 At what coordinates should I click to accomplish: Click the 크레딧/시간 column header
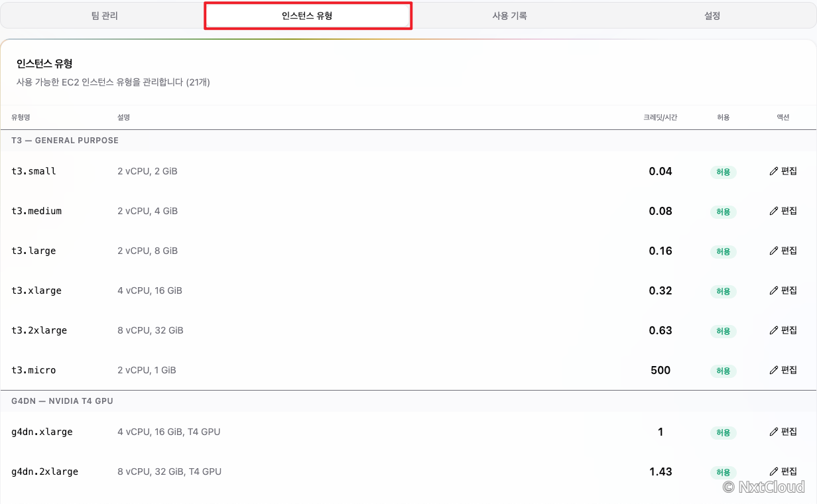[x=660, y=117]
